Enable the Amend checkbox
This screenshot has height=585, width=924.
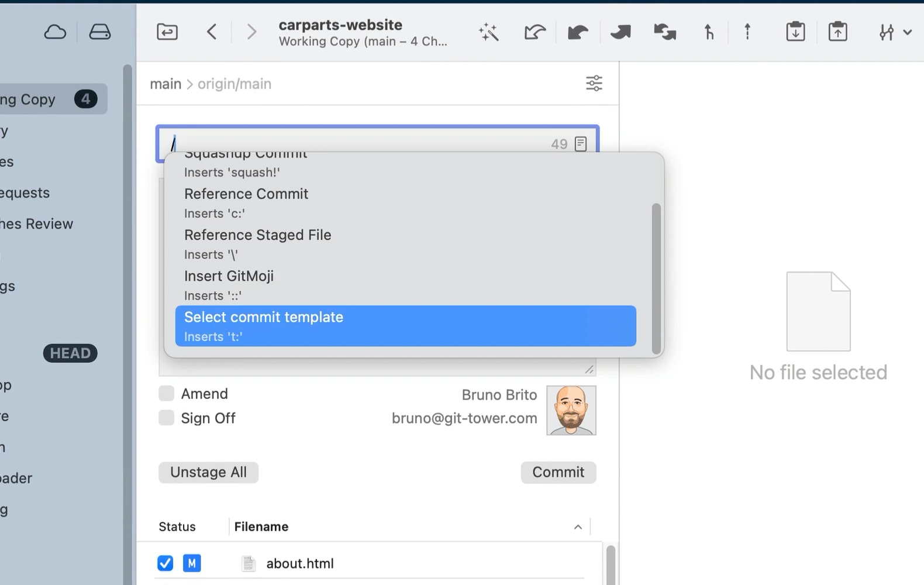pos(167,394)
